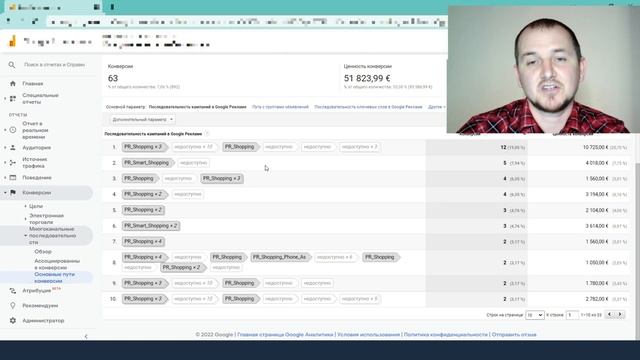Go to next page of rows
This screenshot has width=640, height=360.
[x=620, y=314]
